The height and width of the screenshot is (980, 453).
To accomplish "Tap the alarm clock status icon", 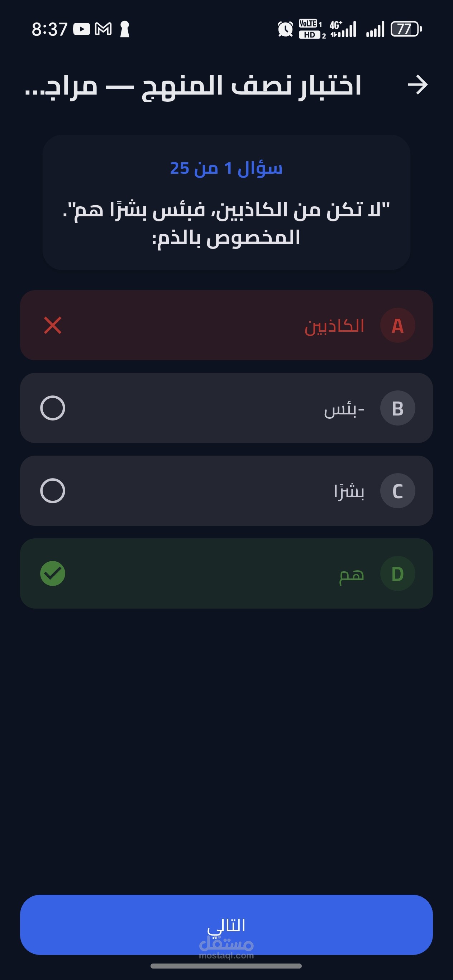I will point(285,29).
